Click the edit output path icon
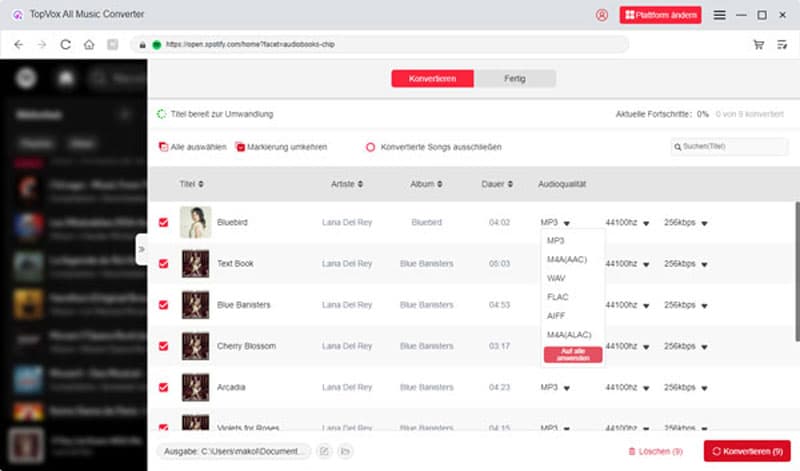Screen dimensions: 800x471 [324, 452]
